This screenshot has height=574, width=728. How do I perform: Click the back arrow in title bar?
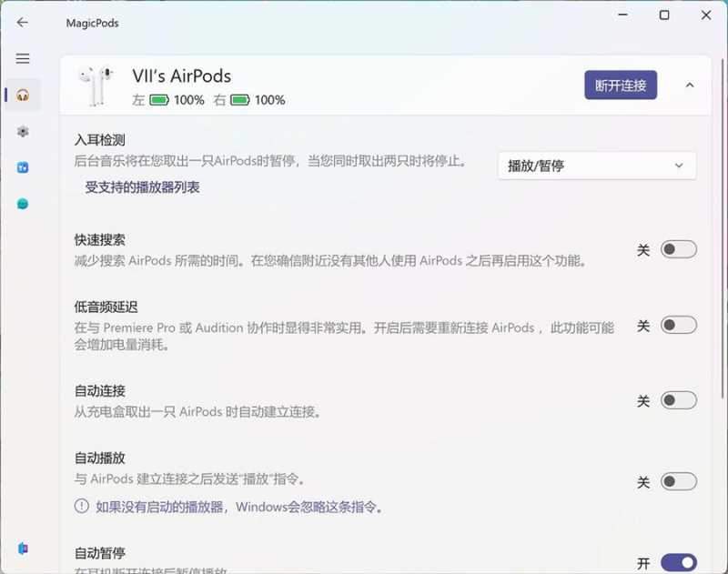(23, 22)
